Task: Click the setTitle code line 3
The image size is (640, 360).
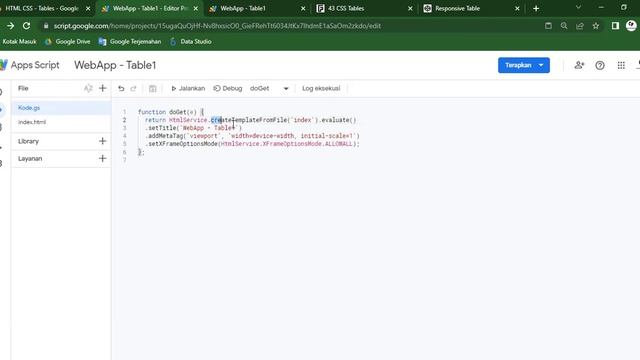Action: 193,128
